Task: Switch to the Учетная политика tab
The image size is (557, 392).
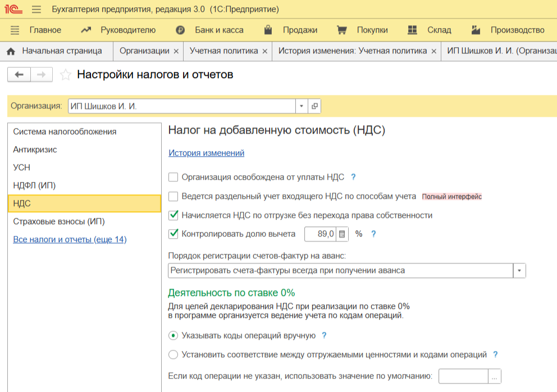Action: (223, 51)
